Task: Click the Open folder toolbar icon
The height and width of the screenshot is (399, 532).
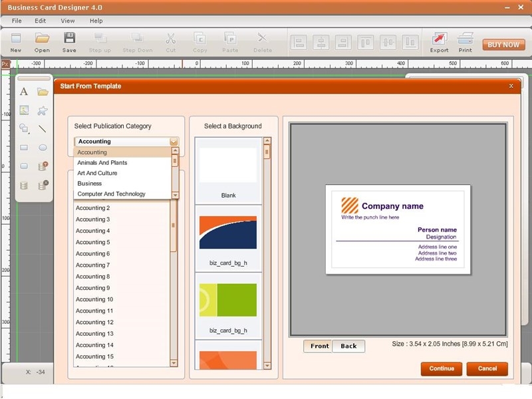Action: [42, 41]
